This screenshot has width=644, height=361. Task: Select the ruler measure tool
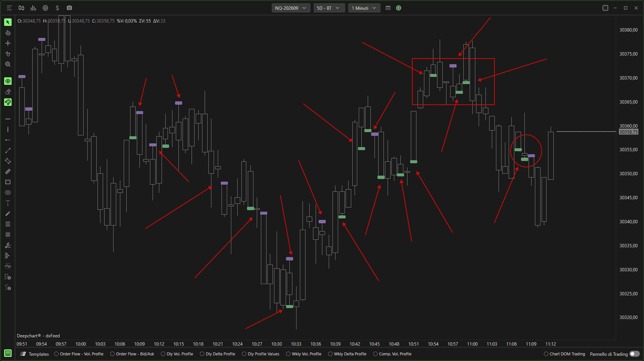click(8, 171)
